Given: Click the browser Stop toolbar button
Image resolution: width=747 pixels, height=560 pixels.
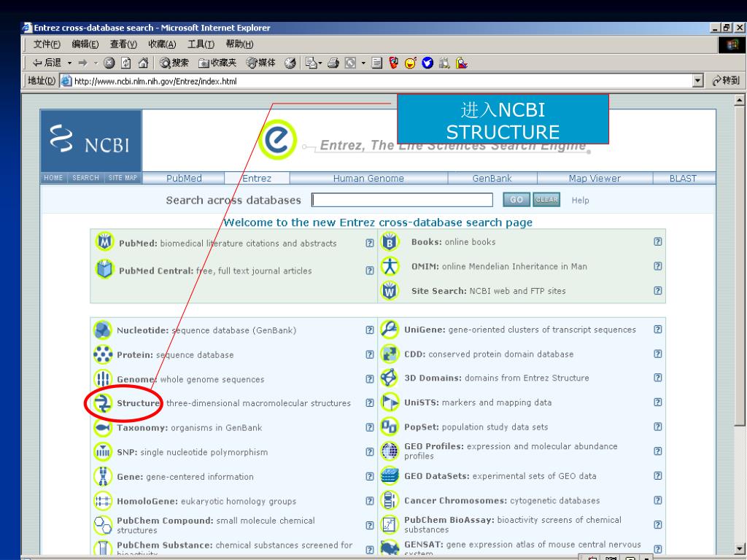Looking at the screenshot, I should [109, 63].
